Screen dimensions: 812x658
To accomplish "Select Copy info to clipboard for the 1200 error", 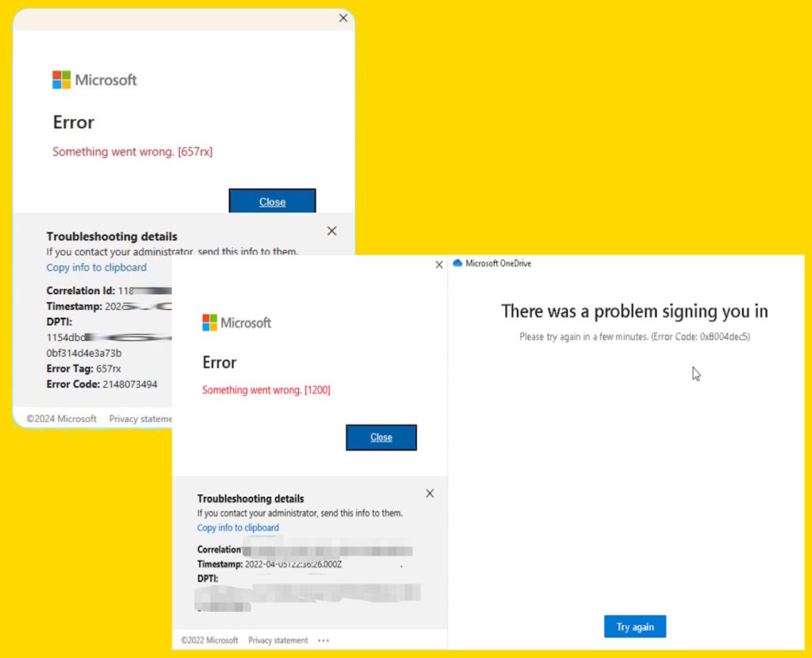I will click(x=238, y=527).
